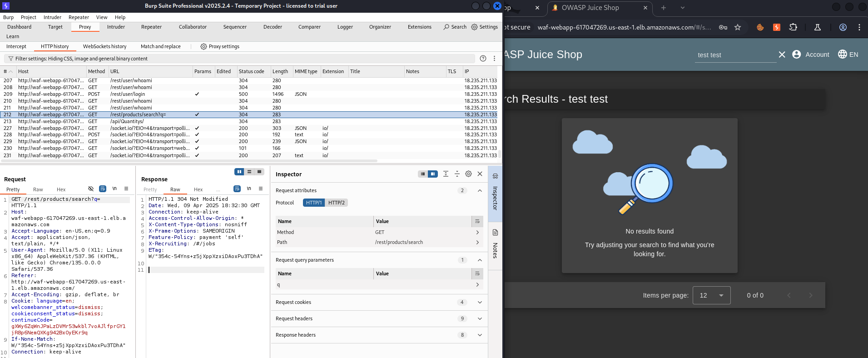The width and height of the screenshot is (868, 358).
Task: Open the Intercept tab
Action: pyautogui.click(x=16, y=46)
